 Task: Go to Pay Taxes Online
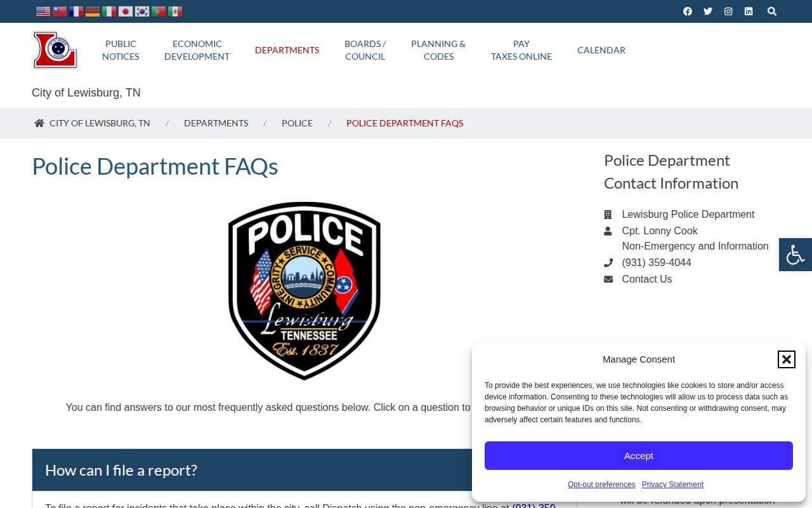click(x=521, y=50)
